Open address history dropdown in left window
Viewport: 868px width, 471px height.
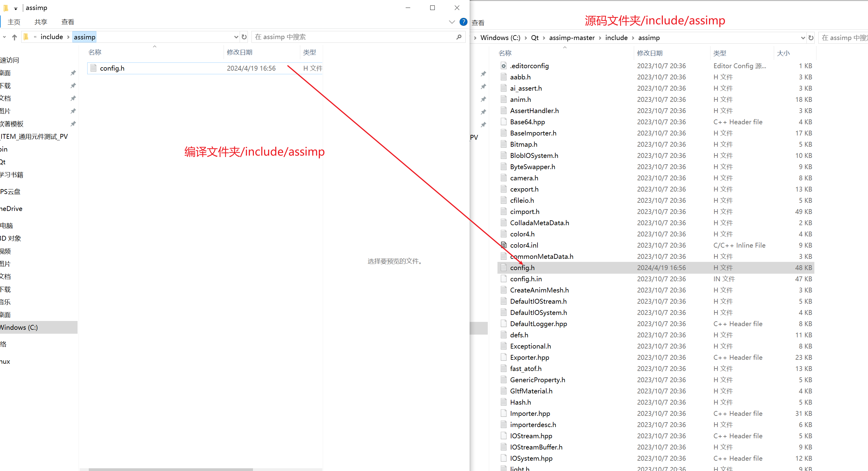tap(236, 37)
